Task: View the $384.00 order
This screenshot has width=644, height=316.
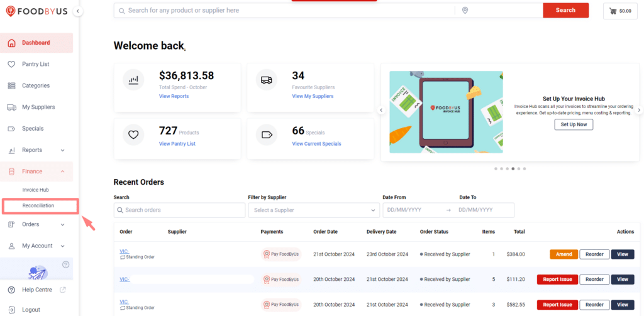Action: [622, 254]
